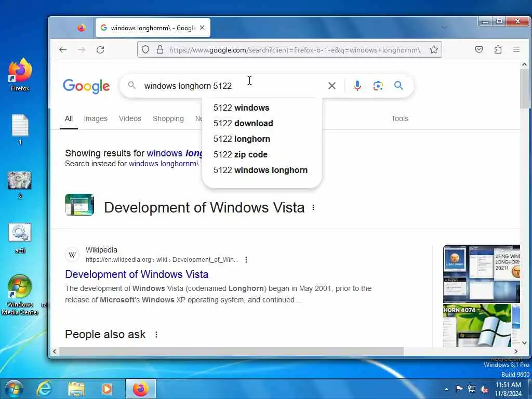
Task: Choose the '5122 longhorn' suggestion
Action: pyautogui.click(x=262, y=139)
